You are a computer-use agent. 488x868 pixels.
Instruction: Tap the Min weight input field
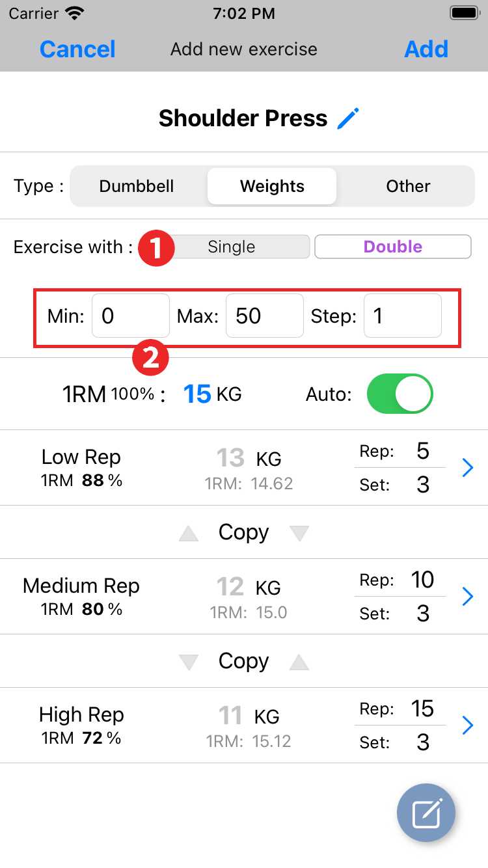[130, 316]
